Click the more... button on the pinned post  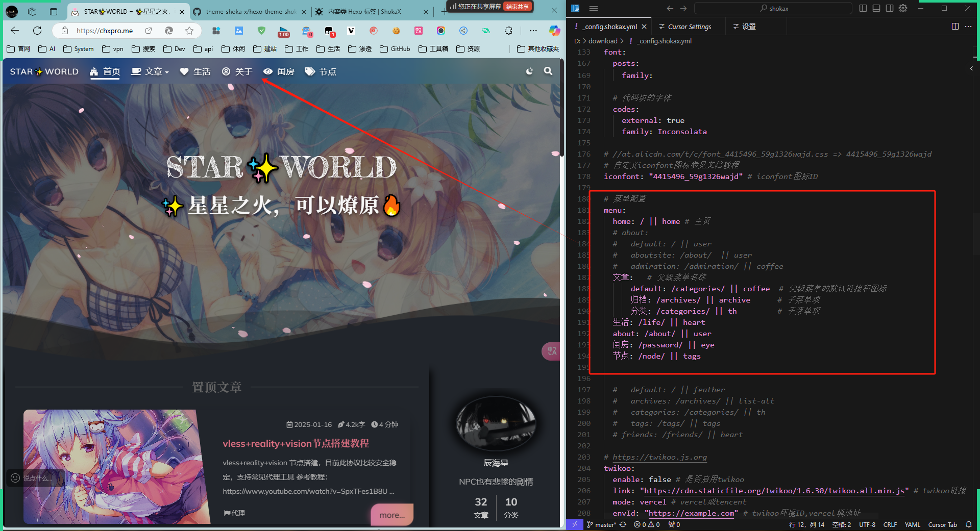click(392, 515)
